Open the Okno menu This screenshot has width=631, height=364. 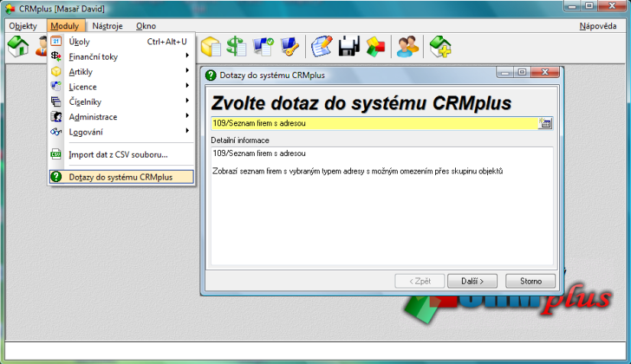(x=145, y=26)
